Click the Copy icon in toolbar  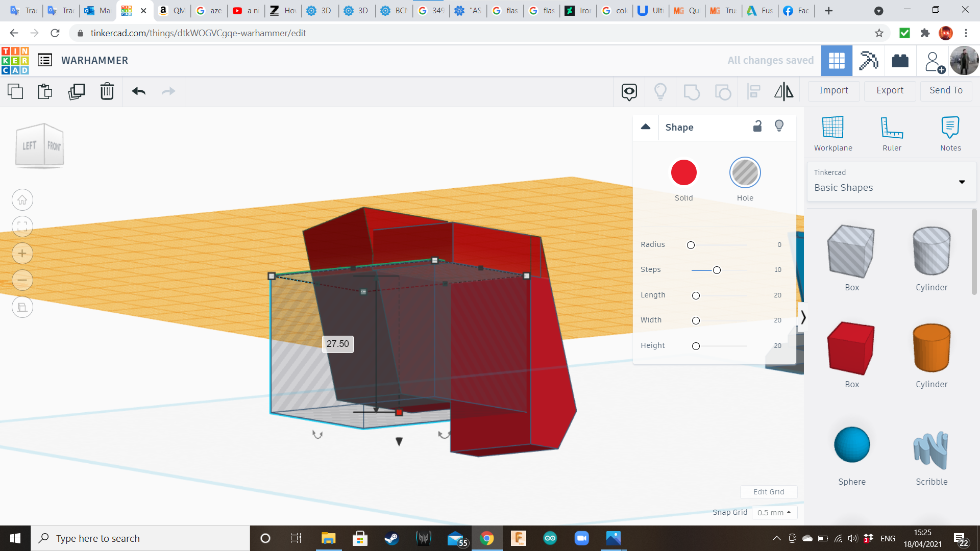(15, 91)
